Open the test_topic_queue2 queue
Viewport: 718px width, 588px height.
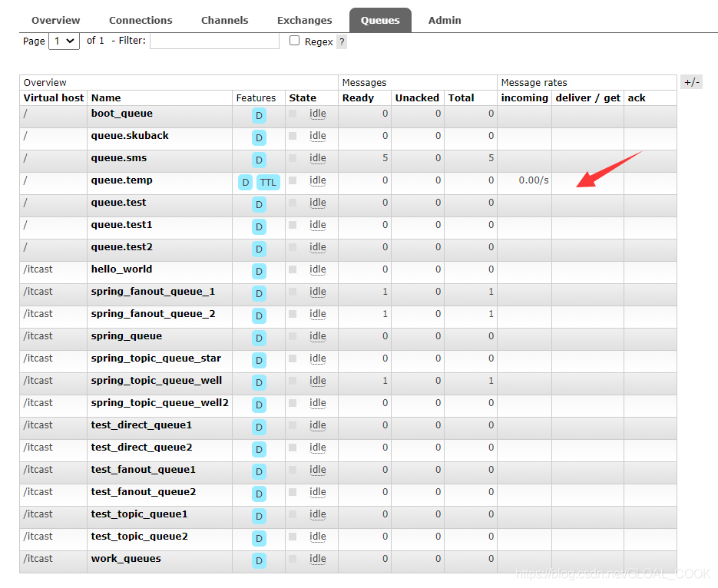click(139, 537)
